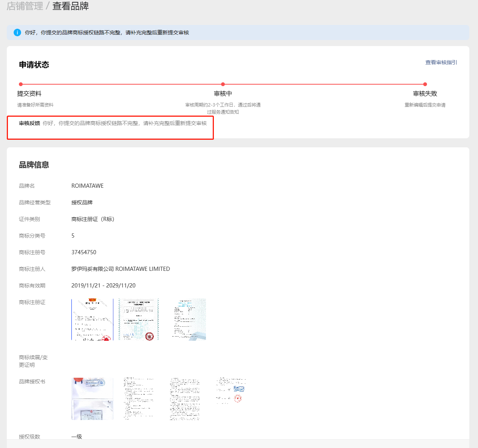The width and height of the screenshot is (478, 448).
Task: Click the 授权品牌 business type value
Action: tap(82, 202)
